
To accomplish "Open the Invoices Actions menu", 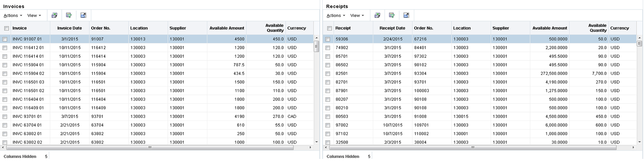I will [x=13, y=15].
